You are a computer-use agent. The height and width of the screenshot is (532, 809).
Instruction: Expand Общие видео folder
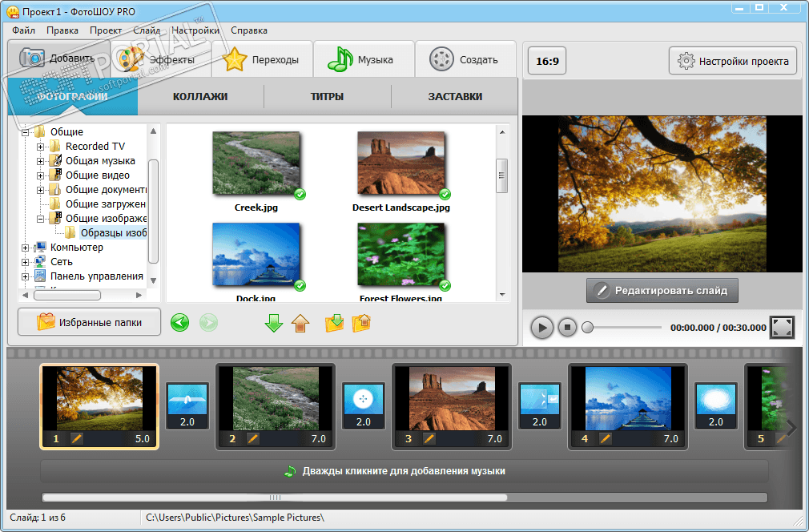tap(40, 176)
